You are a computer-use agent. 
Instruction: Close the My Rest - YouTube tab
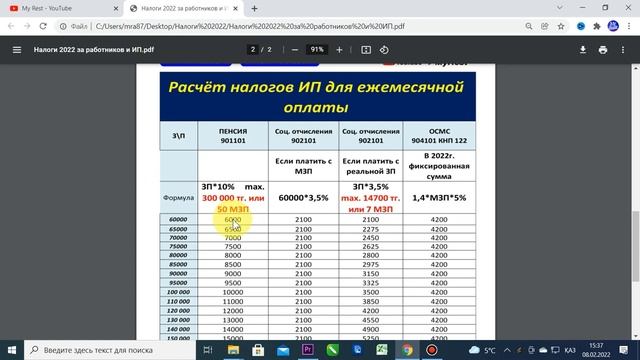(x=116, y=8)
